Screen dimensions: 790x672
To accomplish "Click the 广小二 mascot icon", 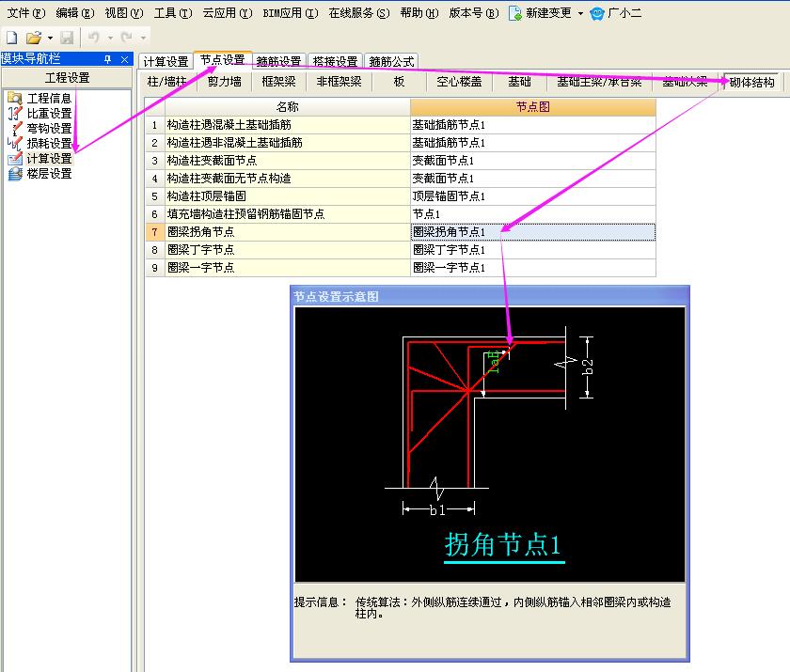I will pos(597,13).
